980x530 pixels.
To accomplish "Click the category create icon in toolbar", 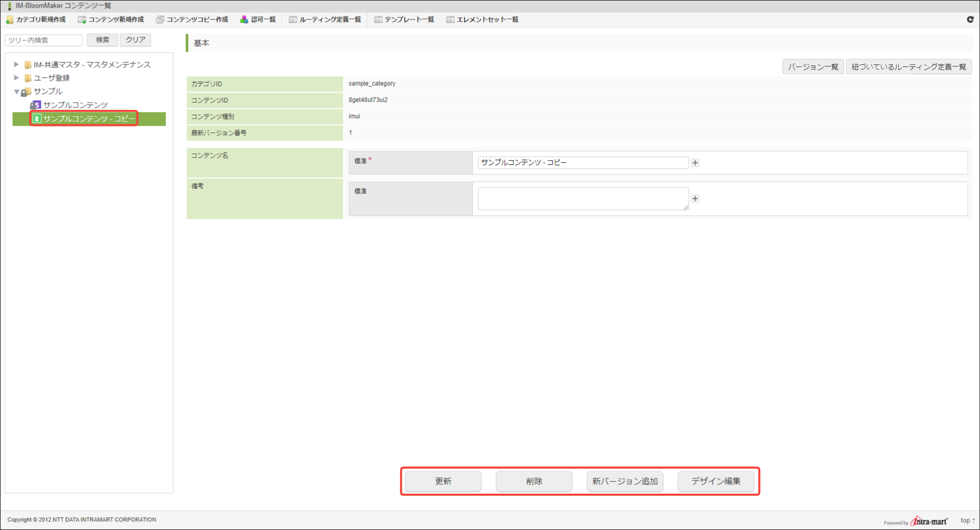I will (10, 19).
